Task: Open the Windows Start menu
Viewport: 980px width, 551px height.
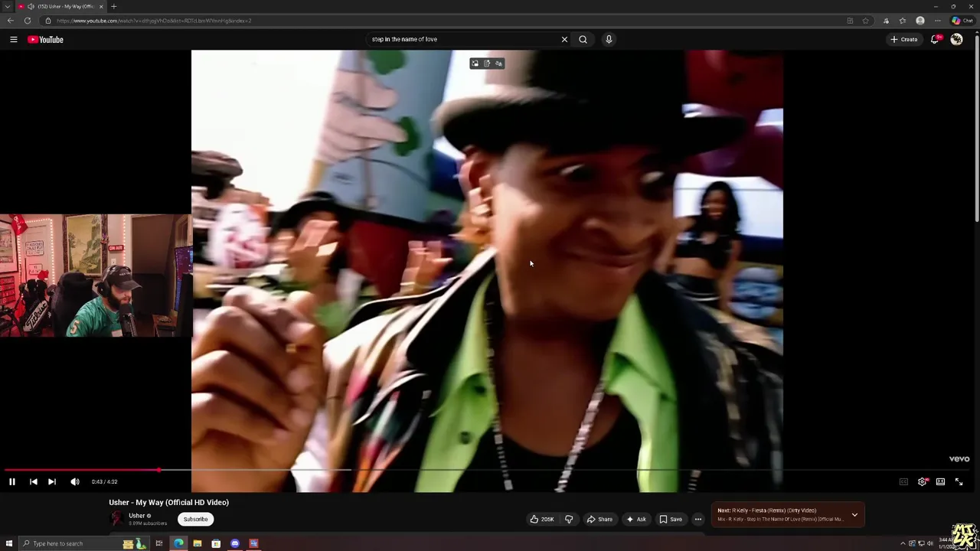Action: click(9, 543)
